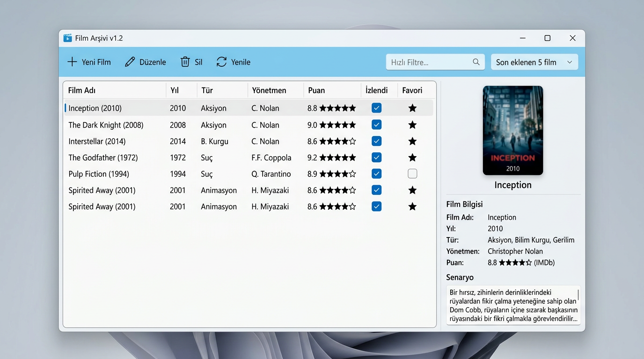
Task: Select Pulp Fiction (1994) film name
Action: pyautogui.click(x=99, y=174)
